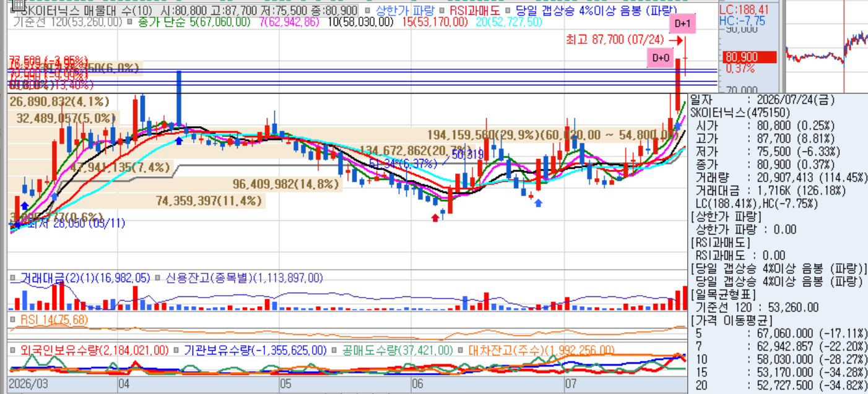This screenshot has height=394, width=868.
Task: Select the D+0 pink marker
Action: point(660,59)
